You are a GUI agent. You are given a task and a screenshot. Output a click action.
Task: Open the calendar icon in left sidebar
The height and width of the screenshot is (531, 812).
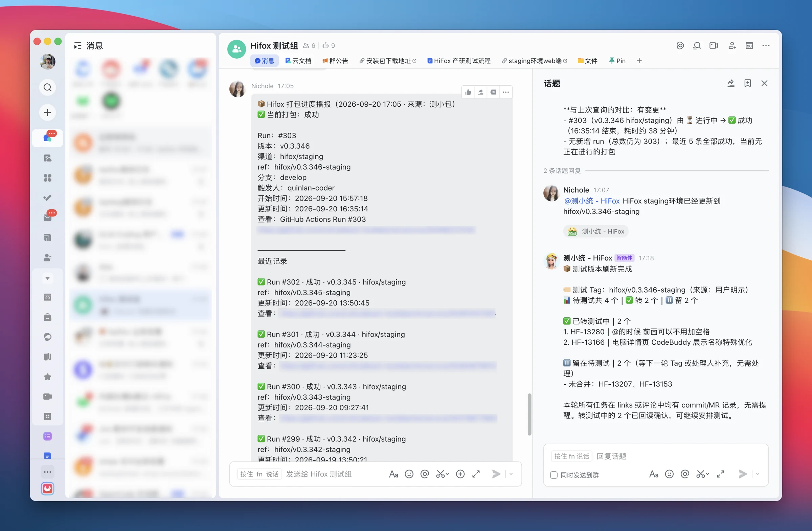point(47,297)
